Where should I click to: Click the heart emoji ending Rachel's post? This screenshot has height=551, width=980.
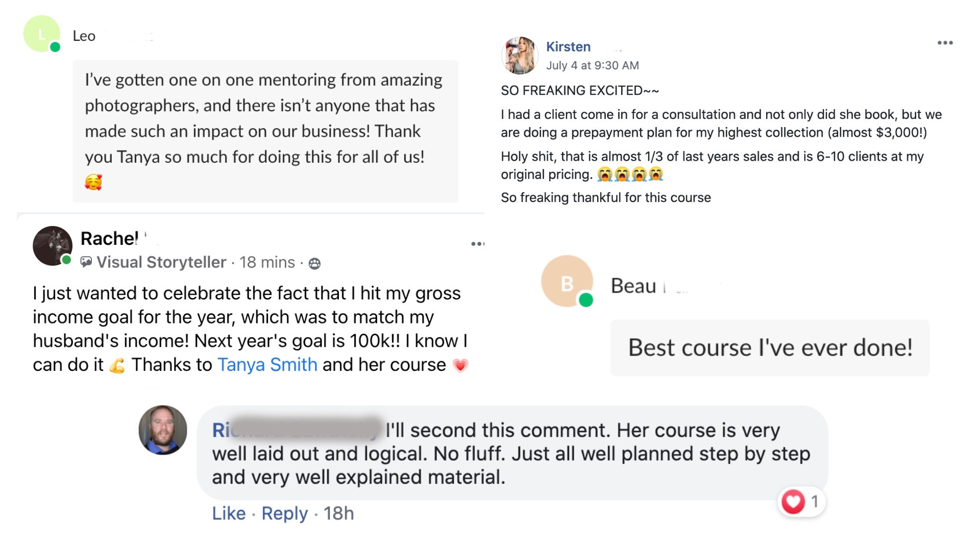point(460,365)
